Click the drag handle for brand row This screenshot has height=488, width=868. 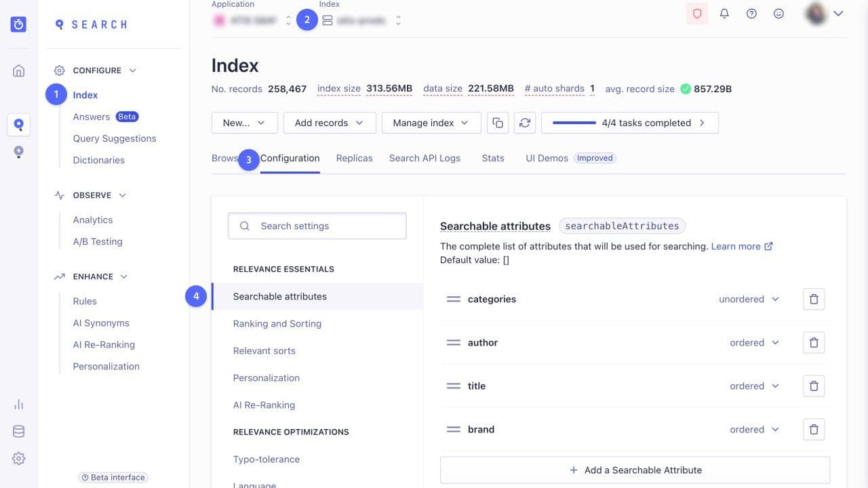click(x=454, y=429)
